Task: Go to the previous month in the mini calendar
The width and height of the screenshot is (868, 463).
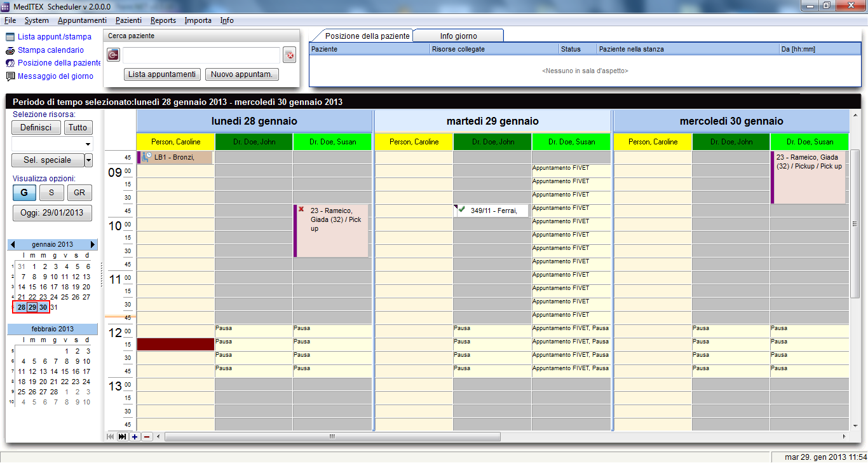Action: click(x=13, y=245)
